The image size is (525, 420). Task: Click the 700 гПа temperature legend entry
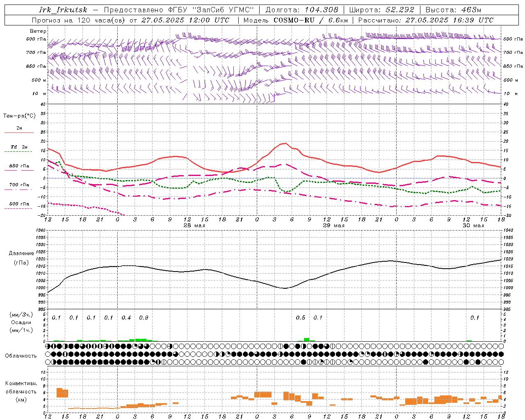[x=19, y=185]
